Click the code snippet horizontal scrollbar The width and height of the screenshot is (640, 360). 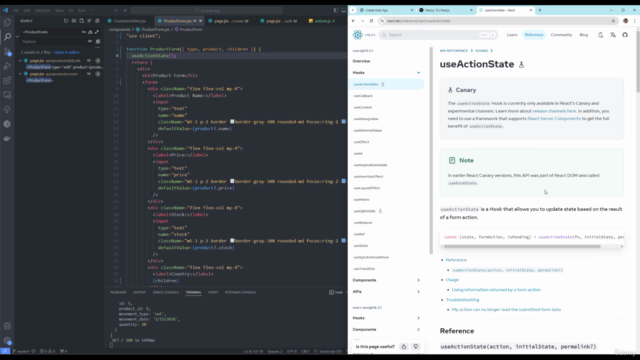(522, 247)
